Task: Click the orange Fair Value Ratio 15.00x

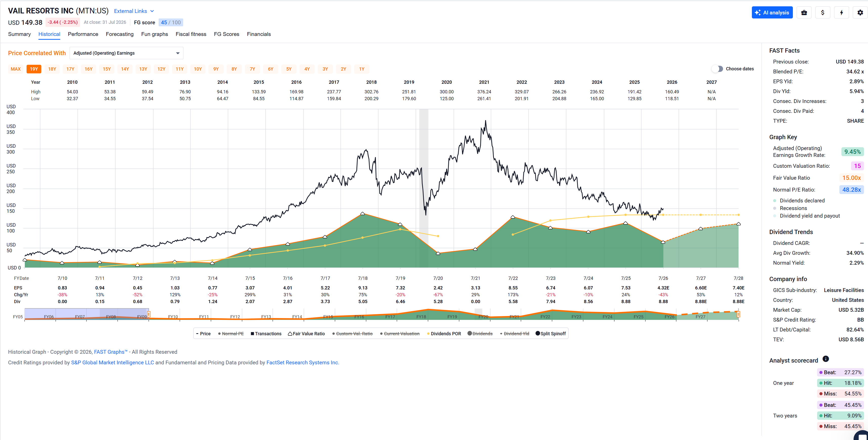Action: pyautogui.click(x=852, y=178)
